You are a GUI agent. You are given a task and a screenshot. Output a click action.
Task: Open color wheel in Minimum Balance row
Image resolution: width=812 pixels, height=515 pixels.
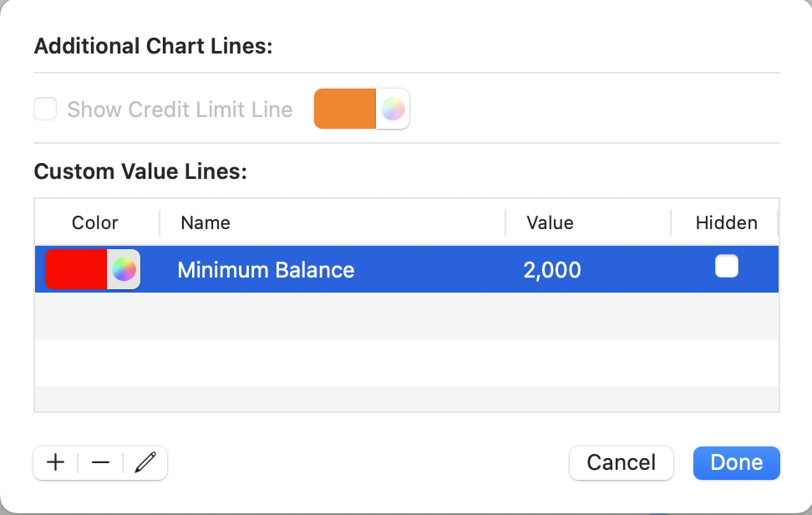point(124,269)
